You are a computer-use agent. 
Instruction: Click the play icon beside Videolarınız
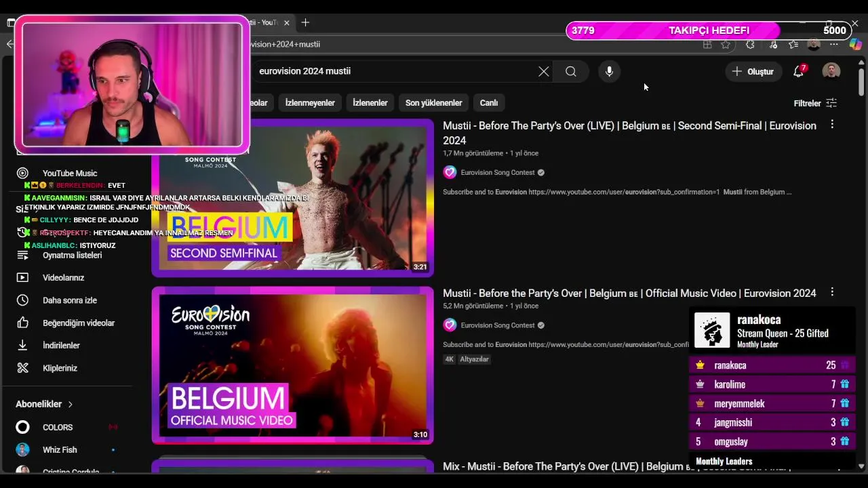tap(22, 278)
